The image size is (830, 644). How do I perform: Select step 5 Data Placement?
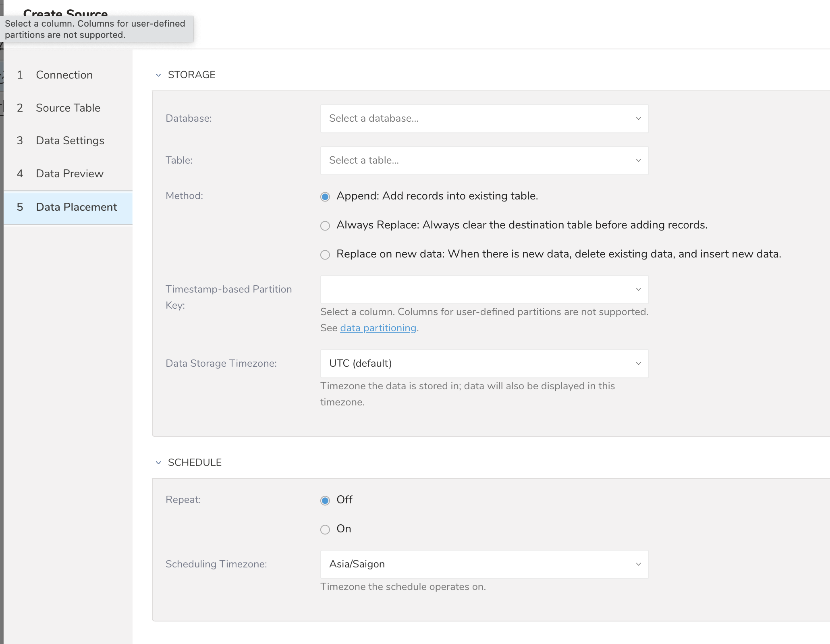(76, 207)
